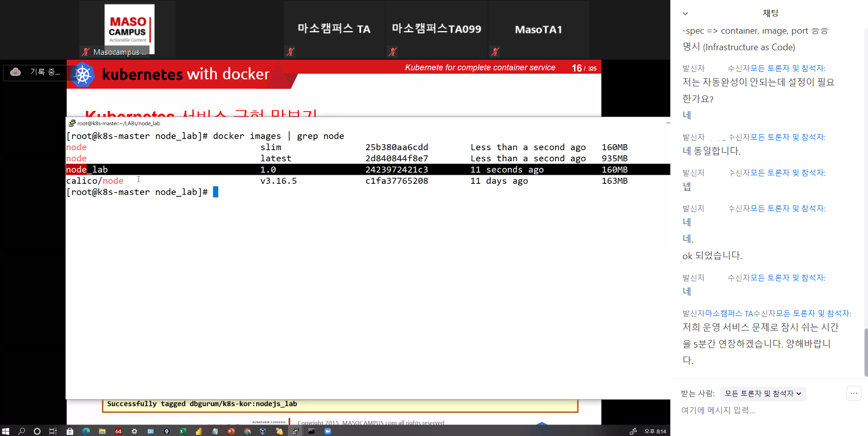The width and height of the screenshot is (868, 436).
Task: Open VirtualBox cube icon in the taskbar
Action: tap(263, 431)
